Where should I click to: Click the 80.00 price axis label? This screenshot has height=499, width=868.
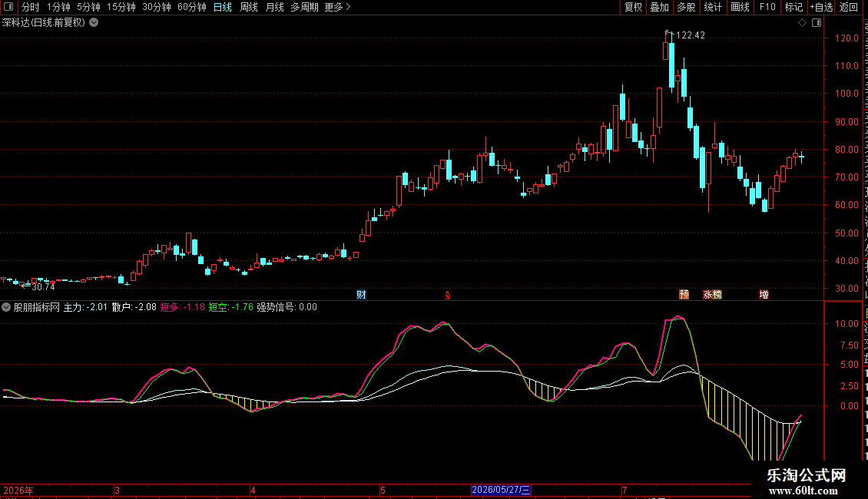pos(847,150)
